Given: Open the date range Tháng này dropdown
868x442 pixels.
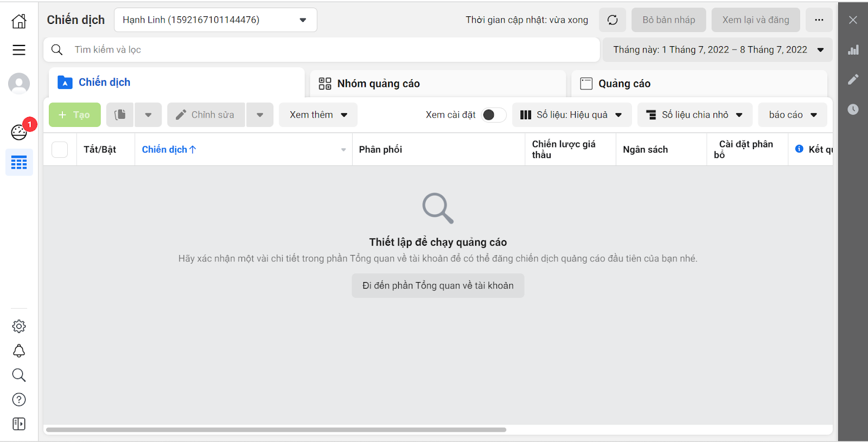Looking at the screenshot, I should point(718,50).
